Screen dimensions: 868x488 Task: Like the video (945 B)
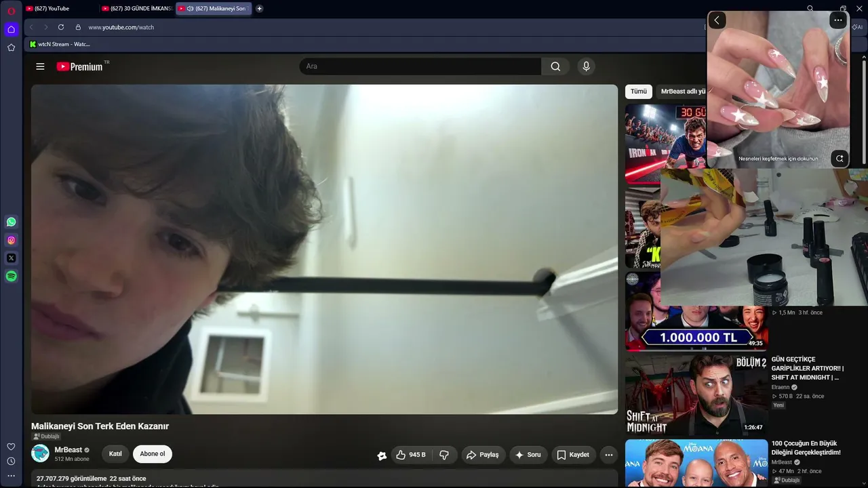411,455
